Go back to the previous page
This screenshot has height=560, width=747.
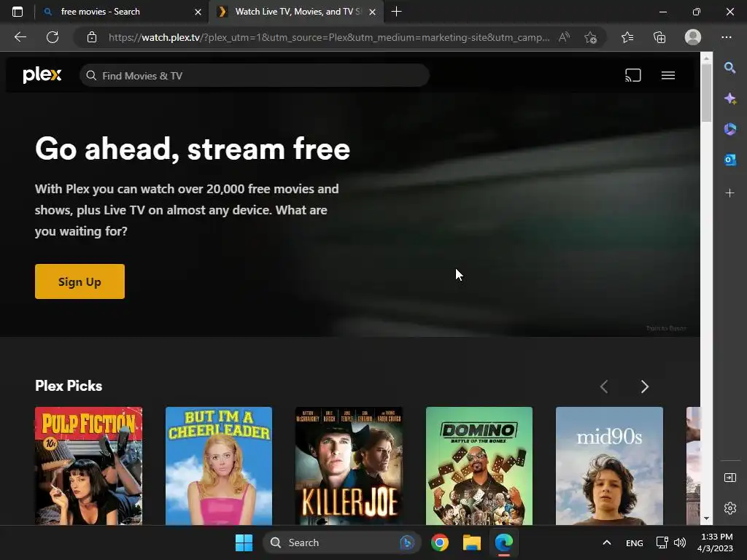click(20, 37)
